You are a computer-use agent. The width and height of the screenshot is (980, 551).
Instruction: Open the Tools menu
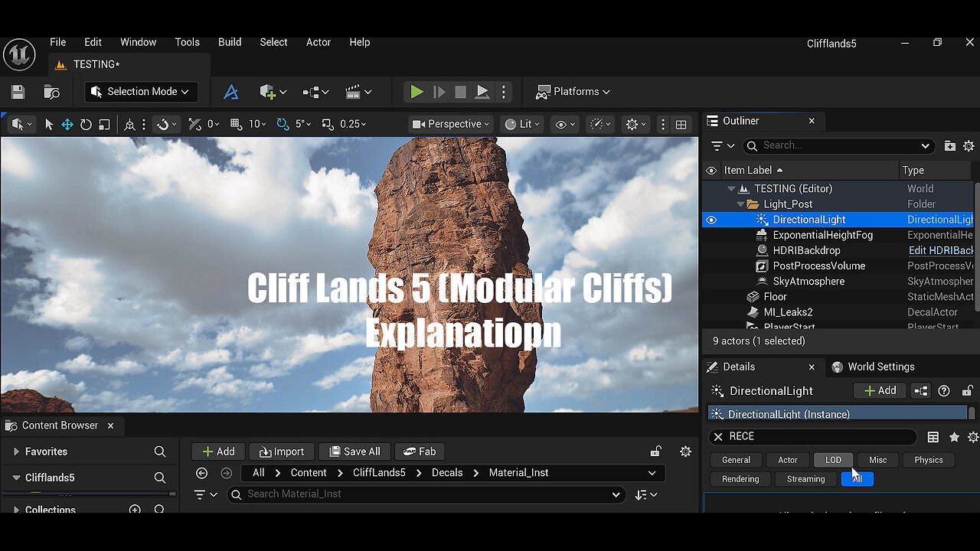pos(187,42)
